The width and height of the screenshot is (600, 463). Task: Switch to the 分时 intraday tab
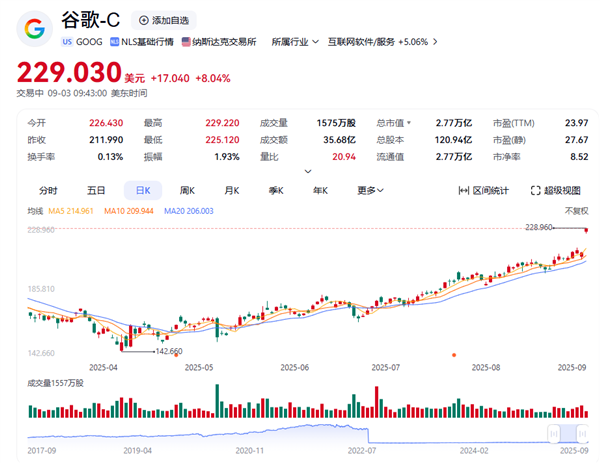(x=48, y=190)
